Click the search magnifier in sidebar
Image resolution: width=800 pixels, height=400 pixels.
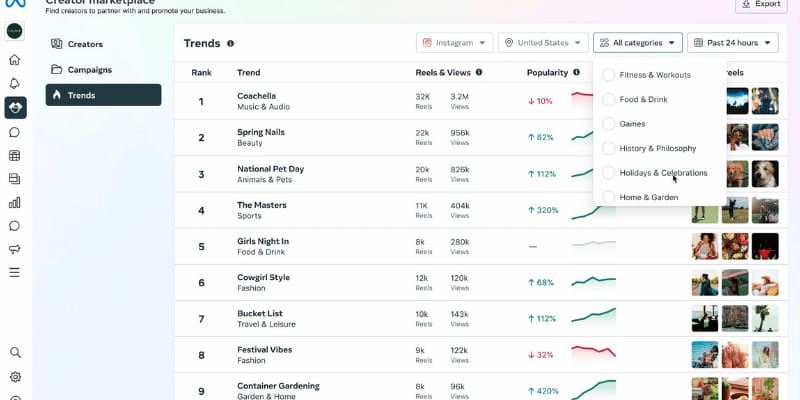15,353
